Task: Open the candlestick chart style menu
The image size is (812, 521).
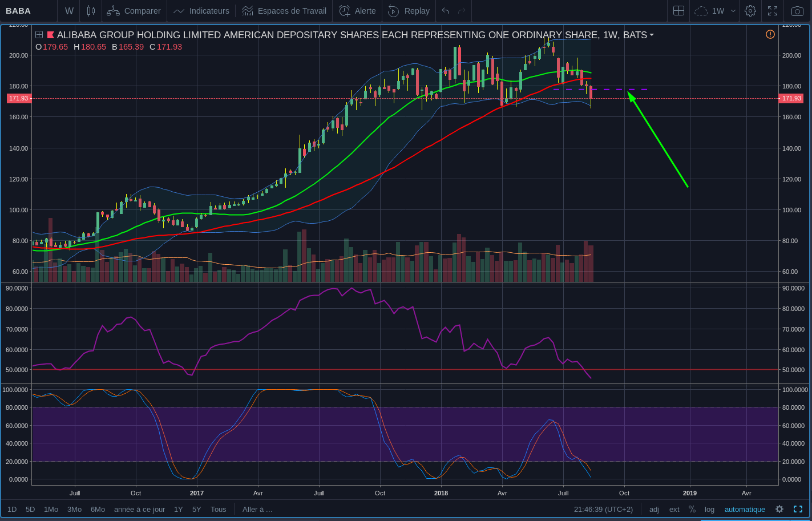Action: (x=91, y=11)
